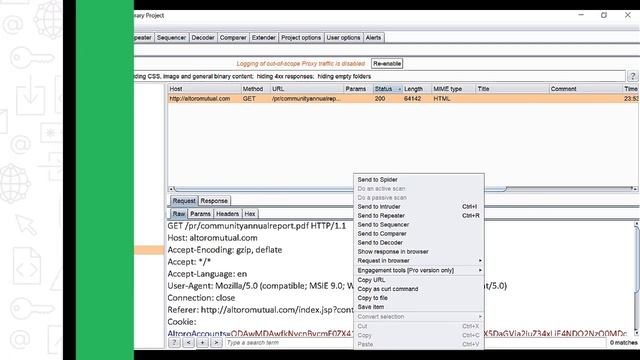Click the plus search options button
Image resolution: width=640 pixels, height=360 pixels.
coord(202,343)
